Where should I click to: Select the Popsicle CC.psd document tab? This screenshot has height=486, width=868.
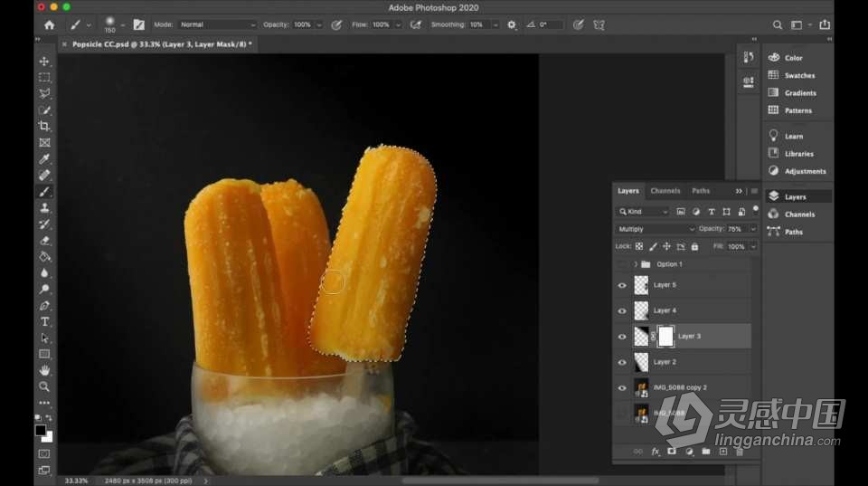tap(162, 44)
